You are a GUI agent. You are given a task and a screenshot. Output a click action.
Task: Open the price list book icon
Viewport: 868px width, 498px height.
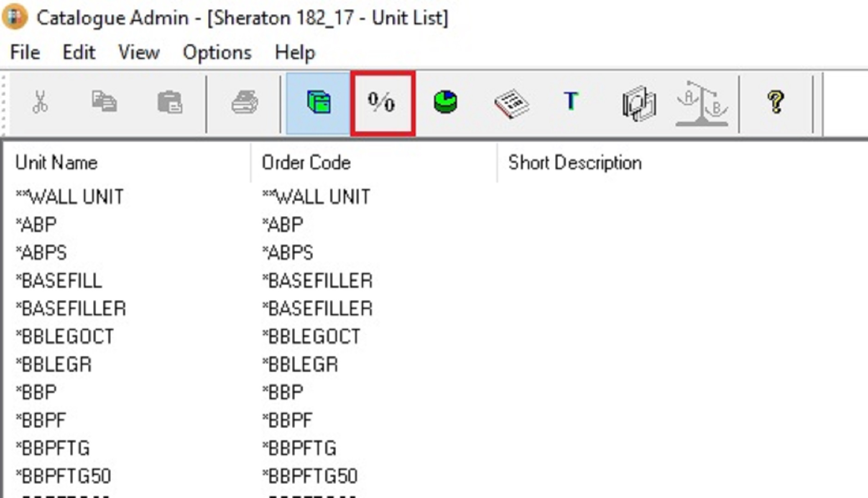tap(511, 103)
